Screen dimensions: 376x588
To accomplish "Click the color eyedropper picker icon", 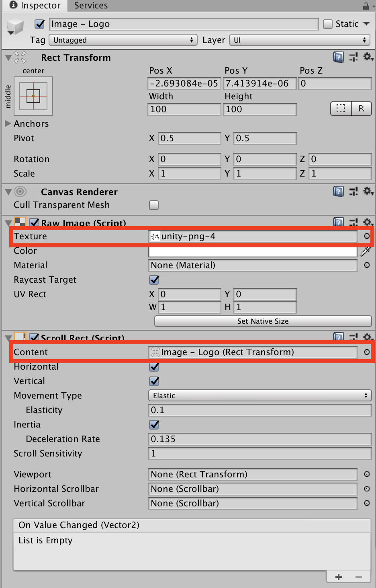I will tap(366, 252).
